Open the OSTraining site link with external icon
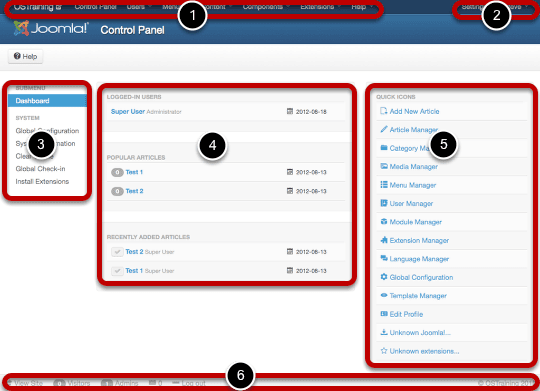Screen dimensions: 540x391 tap(38, 7)
